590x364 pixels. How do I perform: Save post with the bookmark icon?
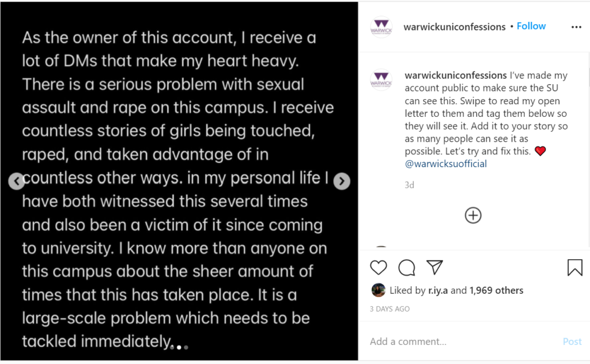[574, 267]
